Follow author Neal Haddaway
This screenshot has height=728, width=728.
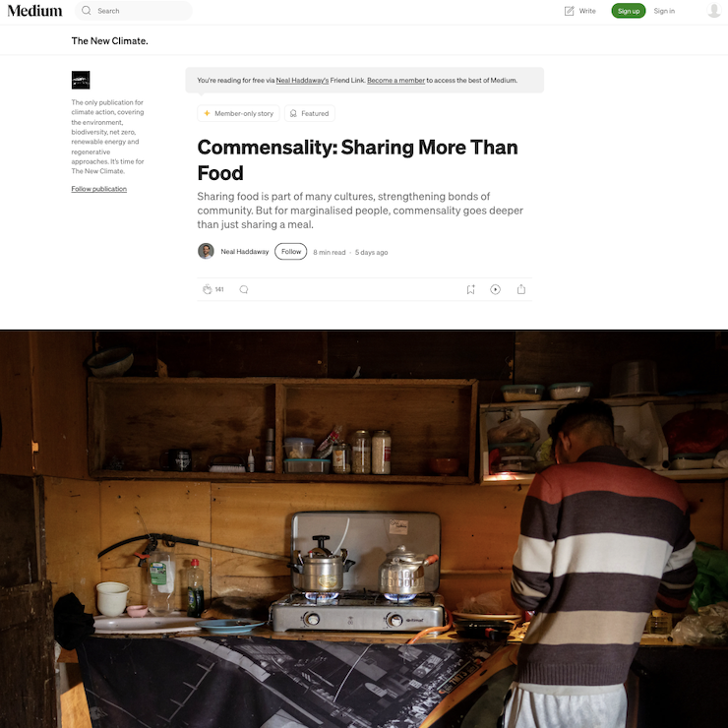tap(290, 252)
